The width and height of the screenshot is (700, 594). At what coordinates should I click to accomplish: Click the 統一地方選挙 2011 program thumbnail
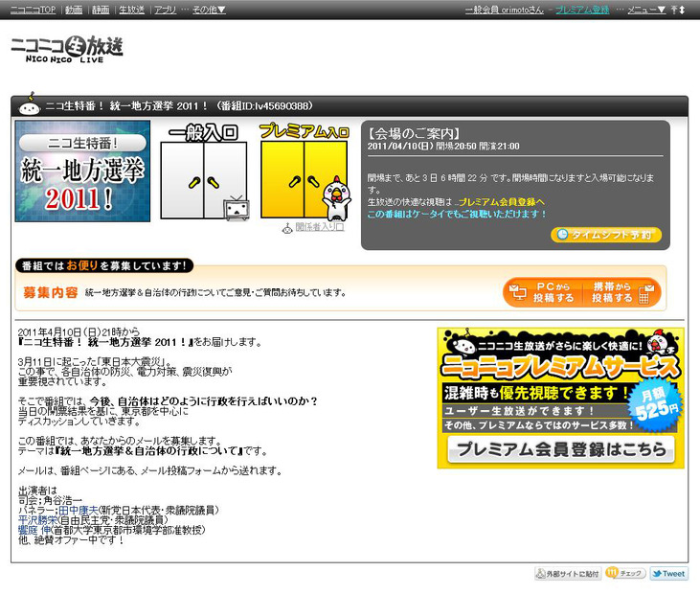point(82,171)
